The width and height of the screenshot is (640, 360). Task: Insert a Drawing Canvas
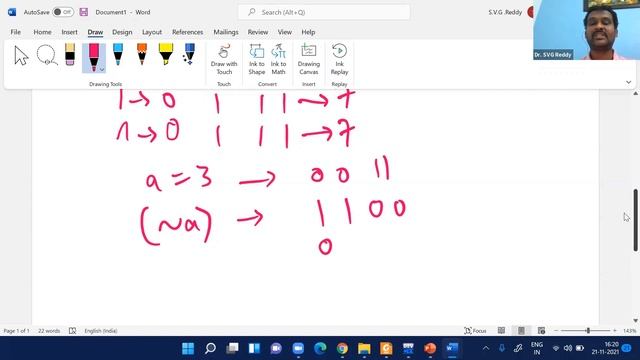point(309,60)
